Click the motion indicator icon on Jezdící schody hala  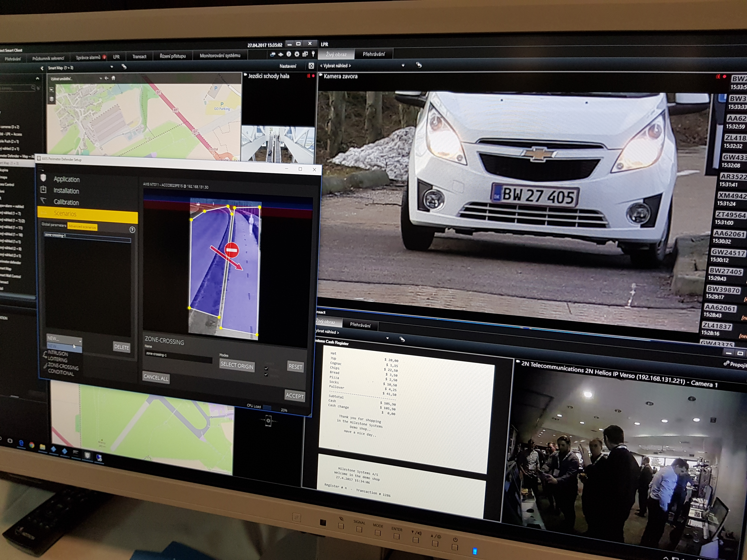(308, 76)
